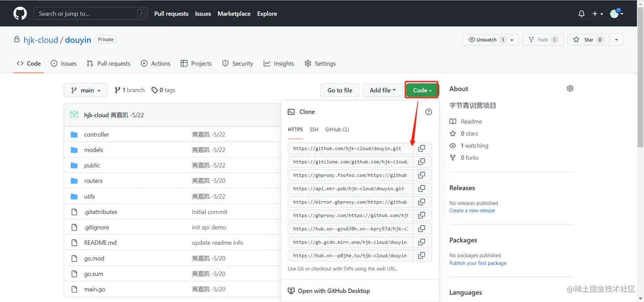Select the Code repository tab

29,63
